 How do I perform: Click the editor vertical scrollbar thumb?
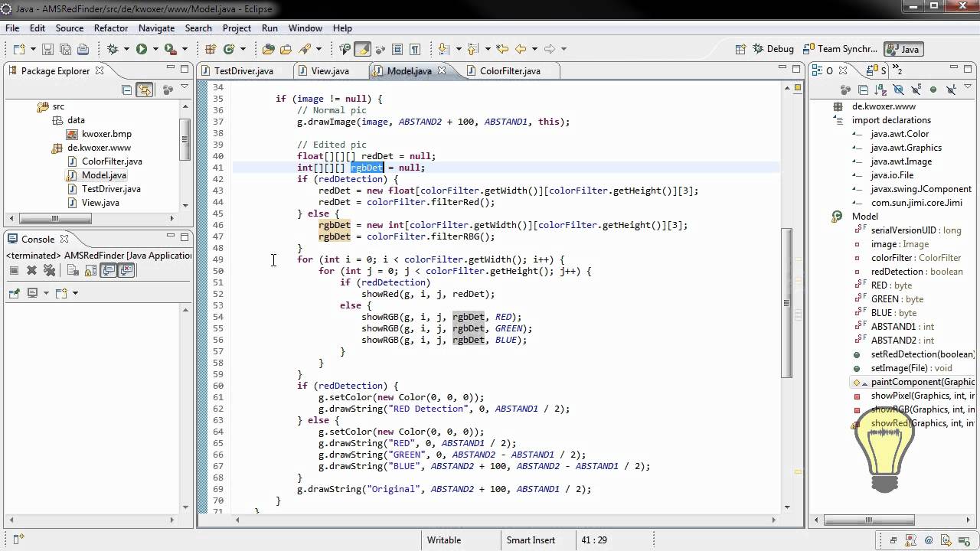click(x=786, y=302)
